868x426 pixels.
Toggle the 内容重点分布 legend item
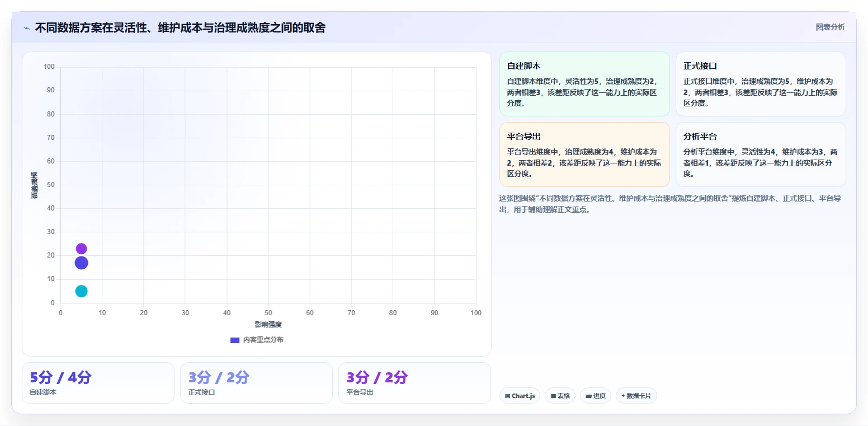click(x=257, y=340)
